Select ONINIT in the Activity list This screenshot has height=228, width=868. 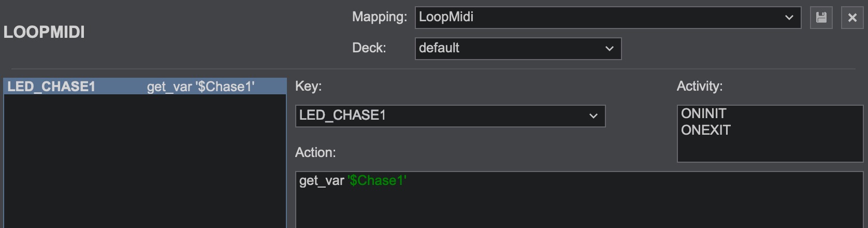(x=703, y=113)
